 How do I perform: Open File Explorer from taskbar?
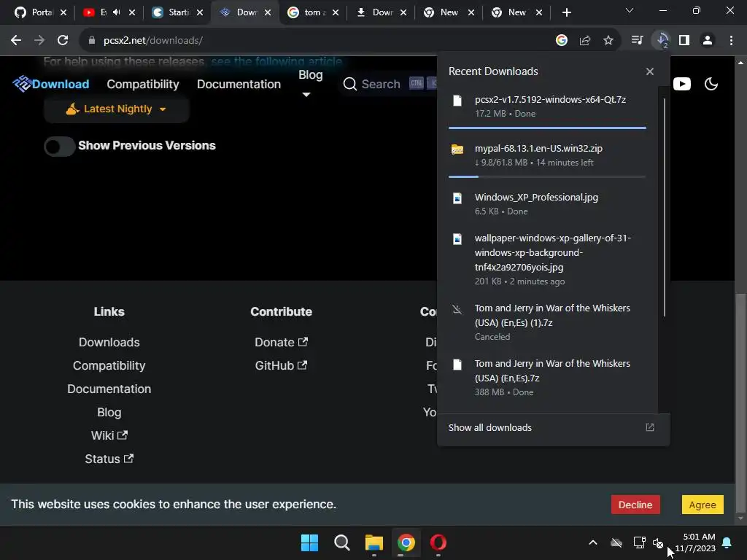point(374,542)
